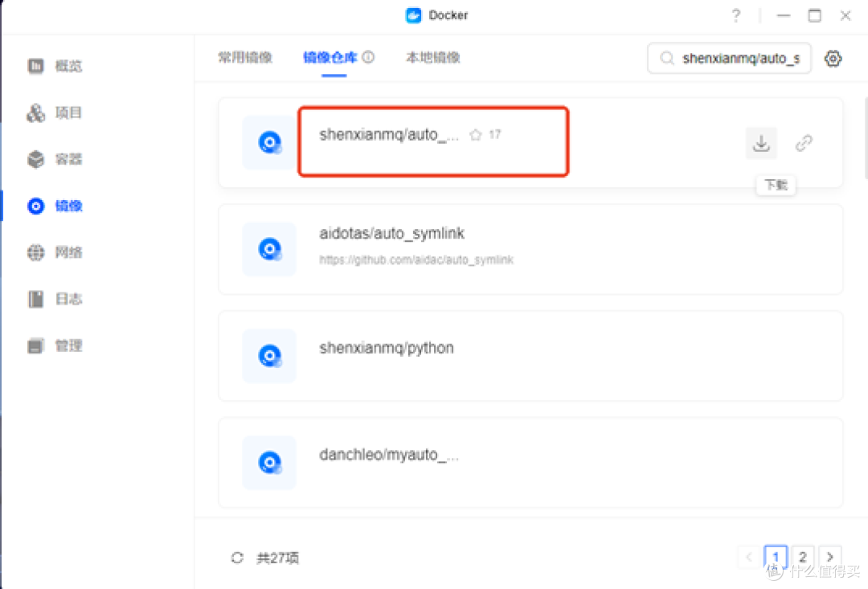Open the aidotas/auto_symlink GitHub link
Screen dimensions: 868x589
(417, 260)
